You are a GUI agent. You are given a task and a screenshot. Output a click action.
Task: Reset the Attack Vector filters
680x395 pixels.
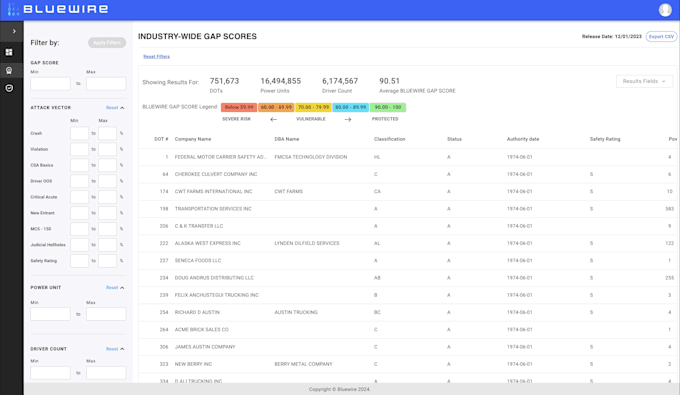pyautogui.click(x=112, y=108)
